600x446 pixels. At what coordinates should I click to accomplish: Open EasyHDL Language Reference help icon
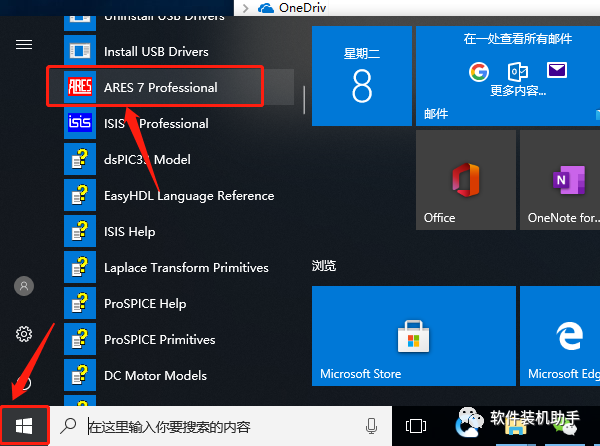pos(80,195)
